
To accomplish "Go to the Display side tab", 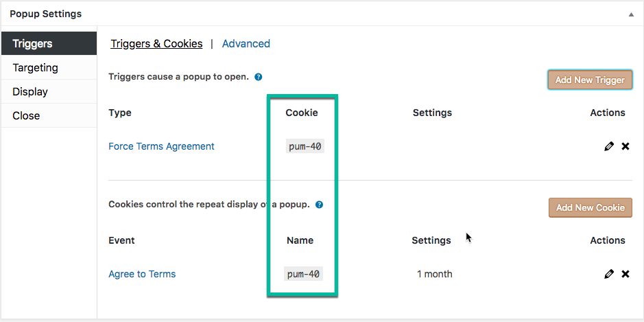I will point(49,92).
